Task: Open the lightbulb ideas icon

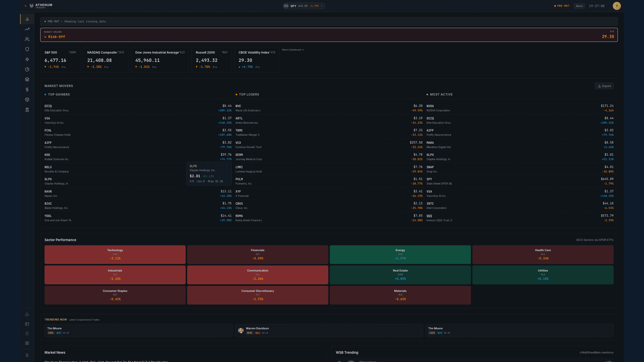Action: 27,333
